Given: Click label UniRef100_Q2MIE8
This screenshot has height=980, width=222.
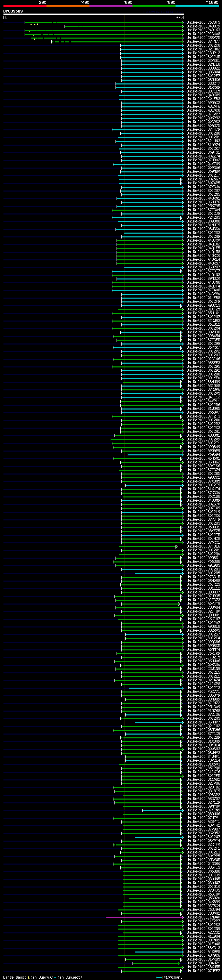Looking at the screenshot, I should (203, 65).
